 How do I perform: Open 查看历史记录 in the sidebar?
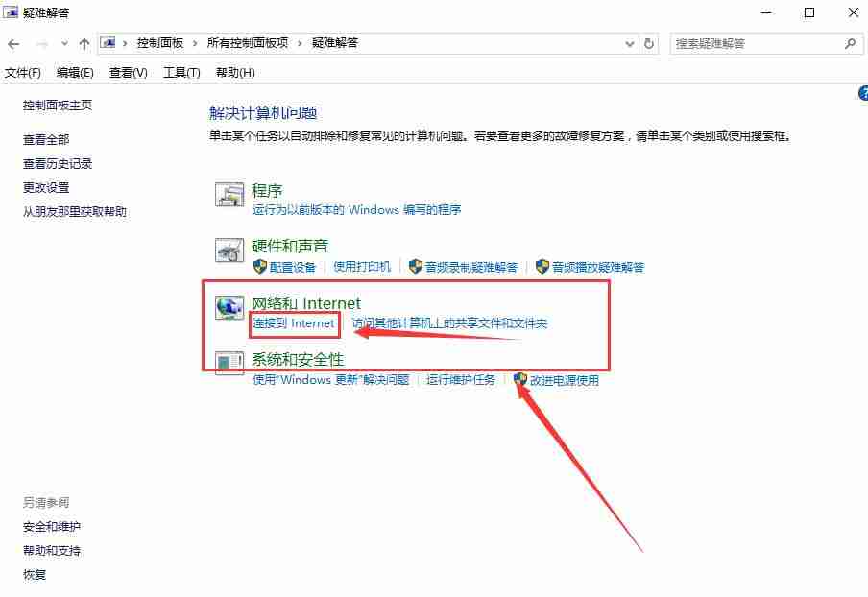pos(60,163)
